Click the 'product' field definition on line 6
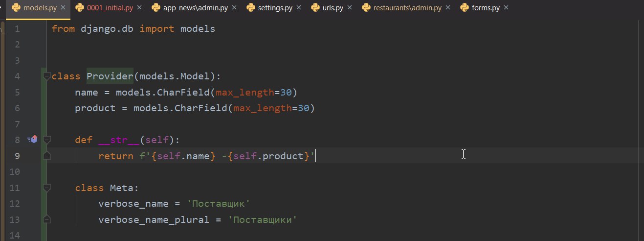 (x=195, y=108)
